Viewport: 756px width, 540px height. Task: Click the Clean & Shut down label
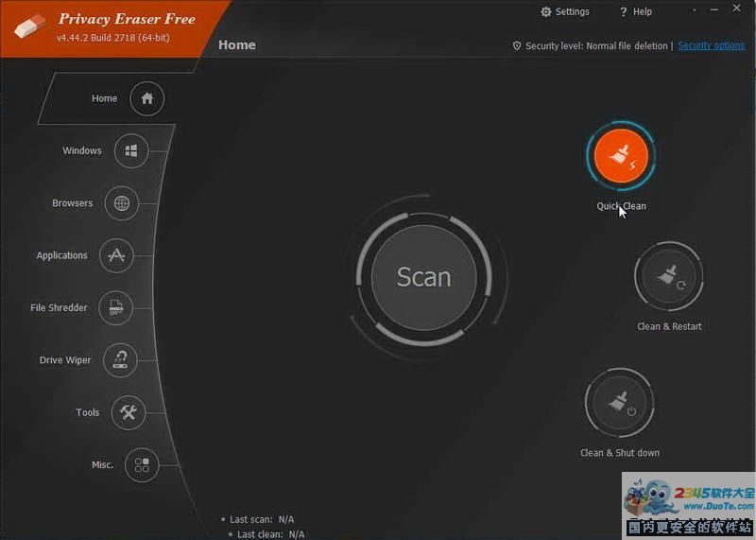[x=620, y=453]
